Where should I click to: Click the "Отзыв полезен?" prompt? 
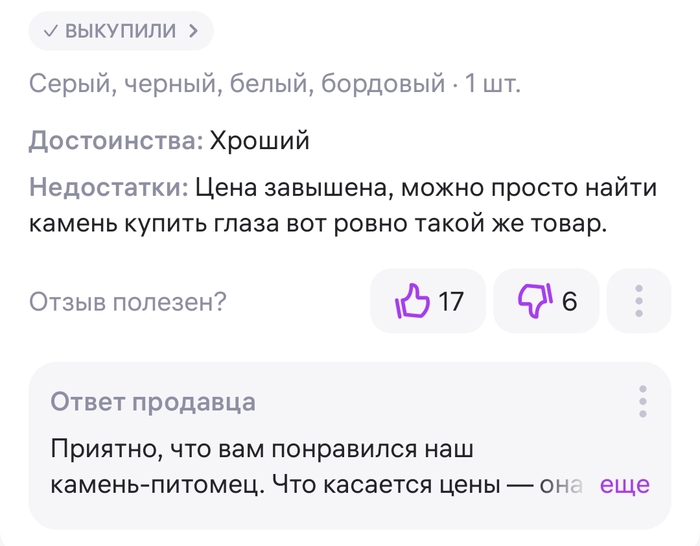tap(128, 301)
